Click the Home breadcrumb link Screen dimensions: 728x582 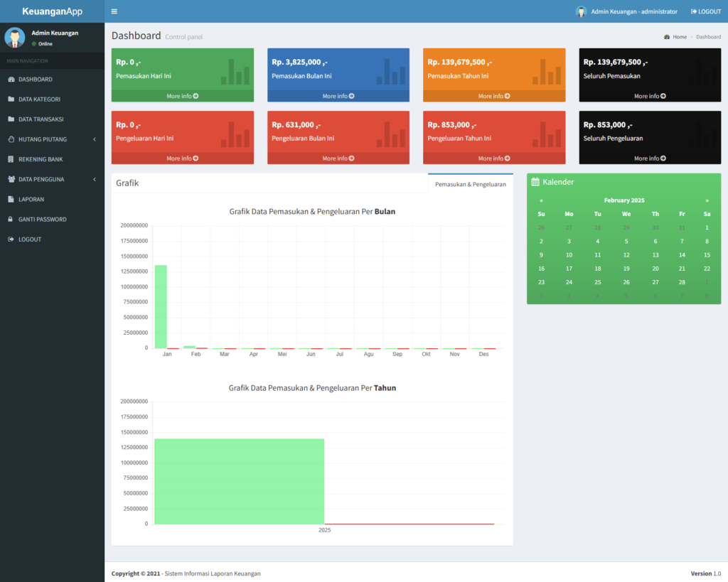point(679,37)
